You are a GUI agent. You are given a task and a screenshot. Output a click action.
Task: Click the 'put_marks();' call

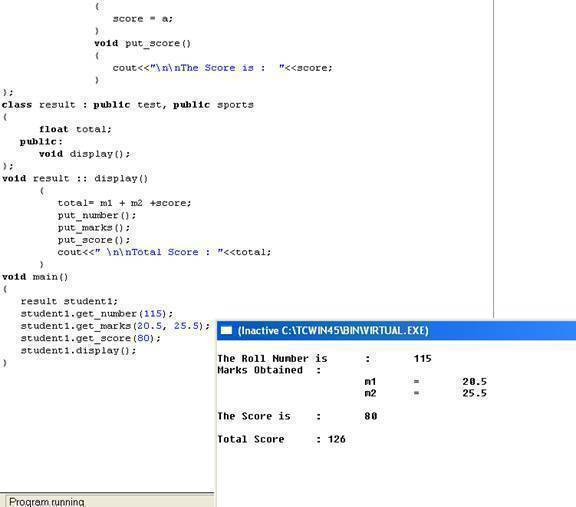[94, 228]
